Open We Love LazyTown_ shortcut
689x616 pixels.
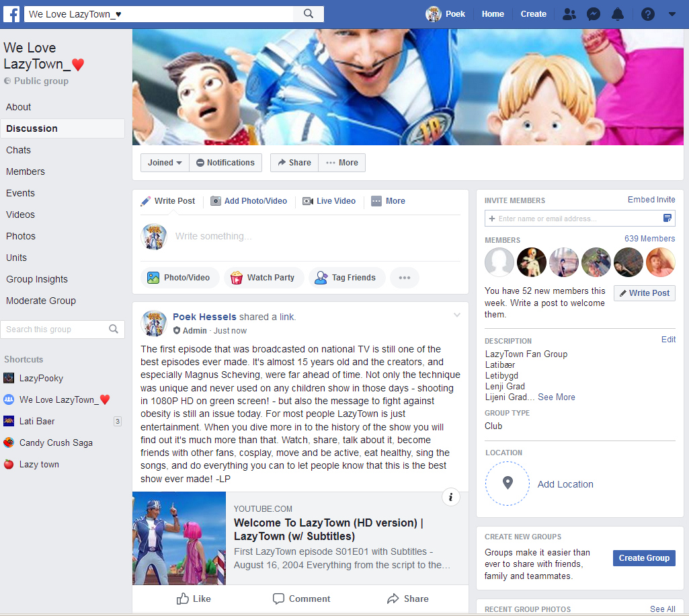point(56,400)
